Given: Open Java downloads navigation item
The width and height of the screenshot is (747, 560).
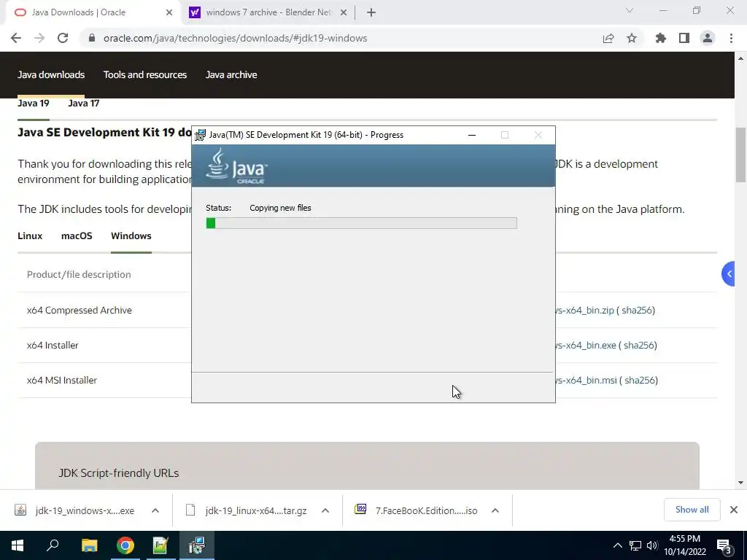Looking at the screenshot, I should point(51,75).
